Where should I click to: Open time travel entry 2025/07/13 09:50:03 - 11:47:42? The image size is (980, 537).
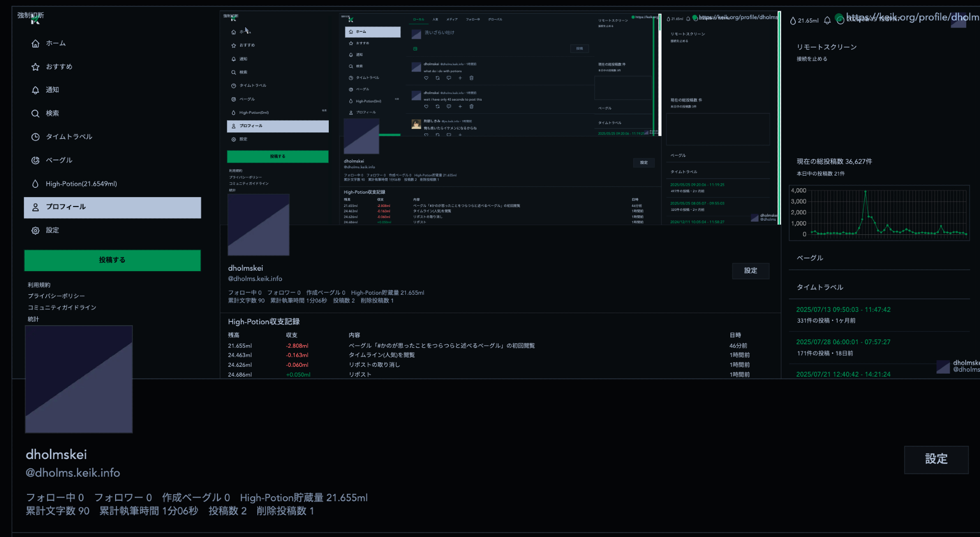click(843, 310)
